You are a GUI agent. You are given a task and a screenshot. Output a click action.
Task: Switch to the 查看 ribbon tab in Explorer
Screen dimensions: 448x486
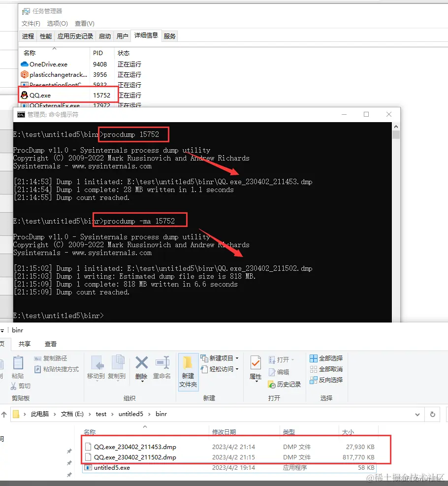click(x=51, y=344)
